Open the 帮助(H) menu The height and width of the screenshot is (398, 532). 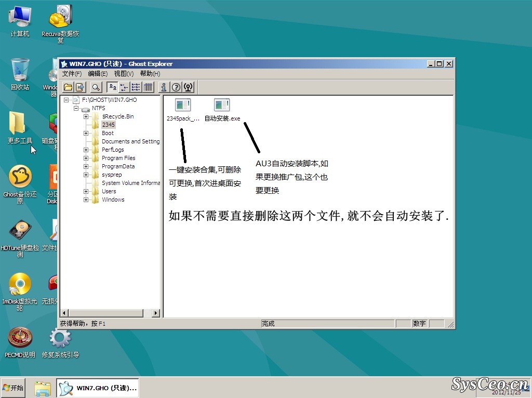(x=150, y=74)
